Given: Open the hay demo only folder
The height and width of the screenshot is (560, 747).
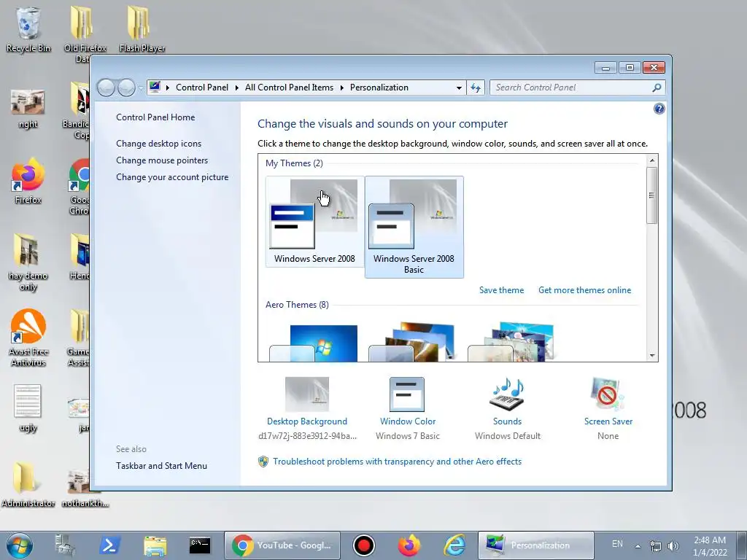Looking at the screenshot, I should pyautogui.click(x=28, y=262).
